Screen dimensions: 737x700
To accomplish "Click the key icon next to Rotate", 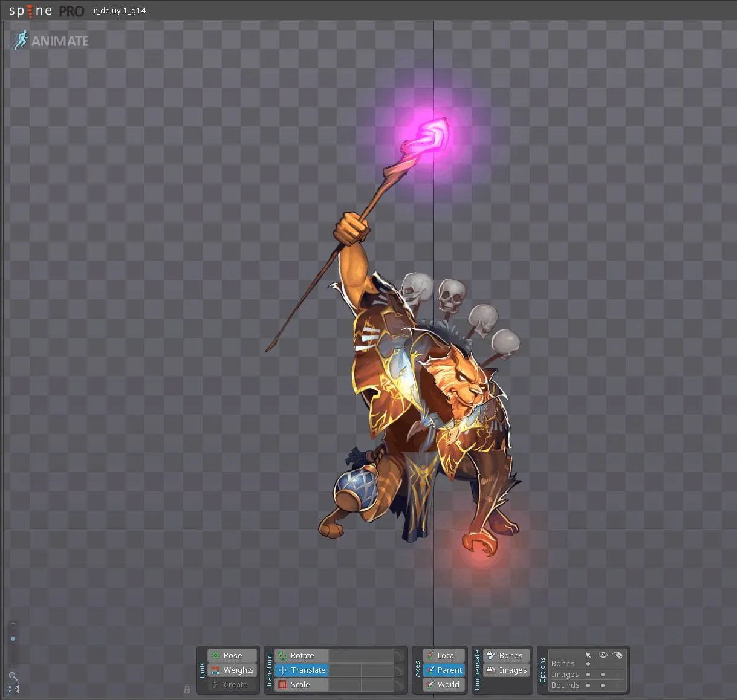I will coord(400,655).
